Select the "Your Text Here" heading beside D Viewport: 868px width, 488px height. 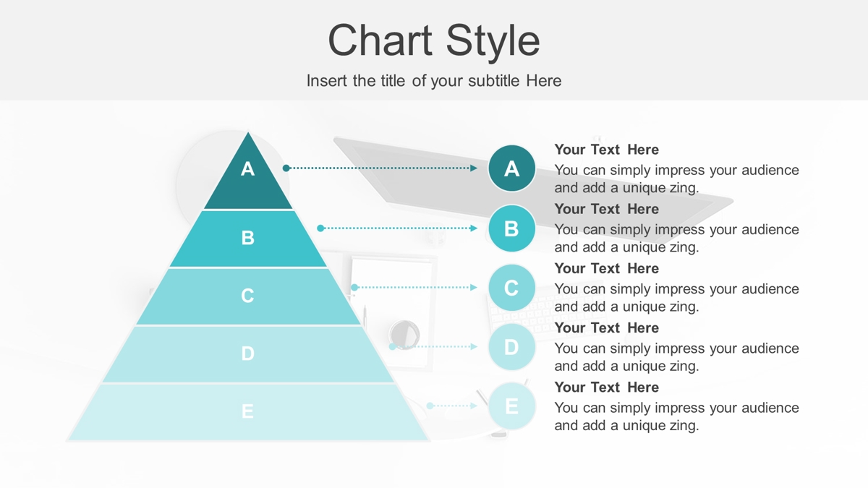coord(607,328)
